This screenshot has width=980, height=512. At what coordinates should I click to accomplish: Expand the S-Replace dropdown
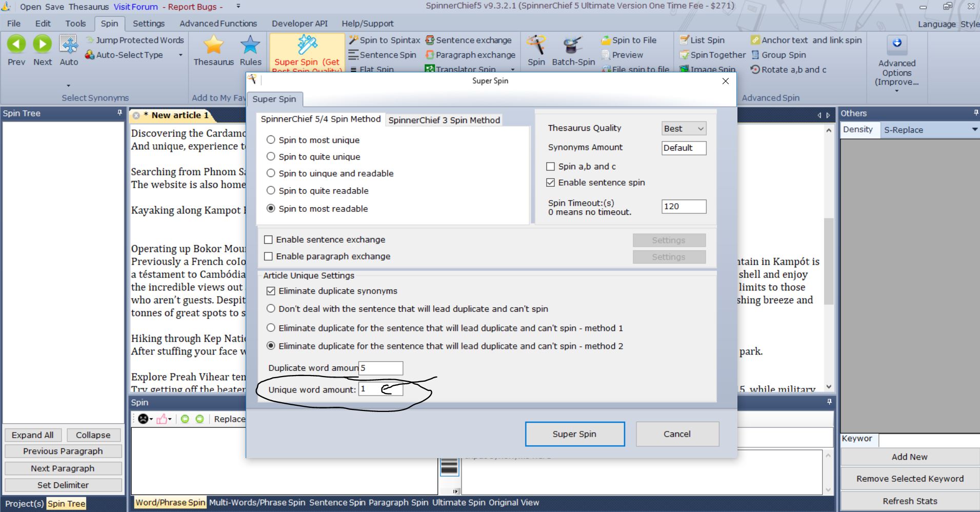[x=974, y=130]
